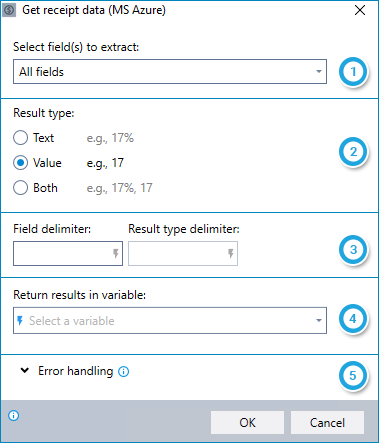Close the Get receipt data dialog
Viewport: 379px width, 443px height.
point(360,10)
